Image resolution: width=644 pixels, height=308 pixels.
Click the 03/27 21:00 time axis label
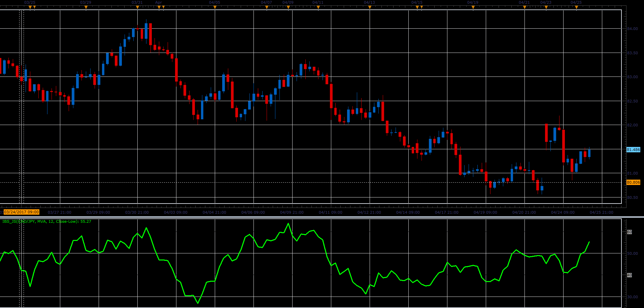pos(60,212)
